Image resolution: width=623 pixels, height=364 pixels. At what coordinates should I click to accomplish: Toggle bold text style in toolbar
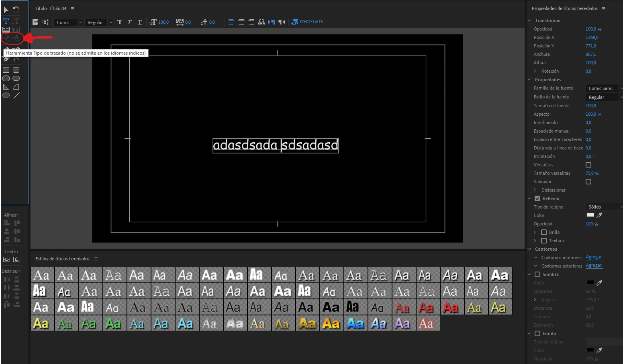[120, 22]
